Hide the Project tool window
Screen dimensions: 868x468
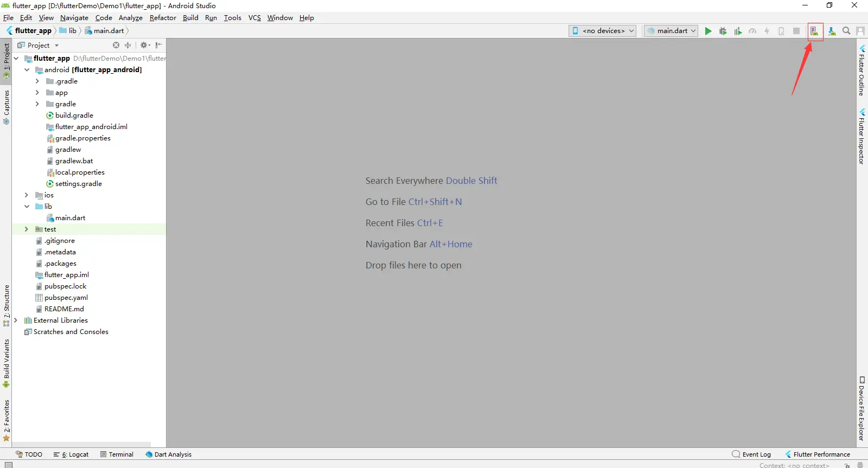click(158, 45)
